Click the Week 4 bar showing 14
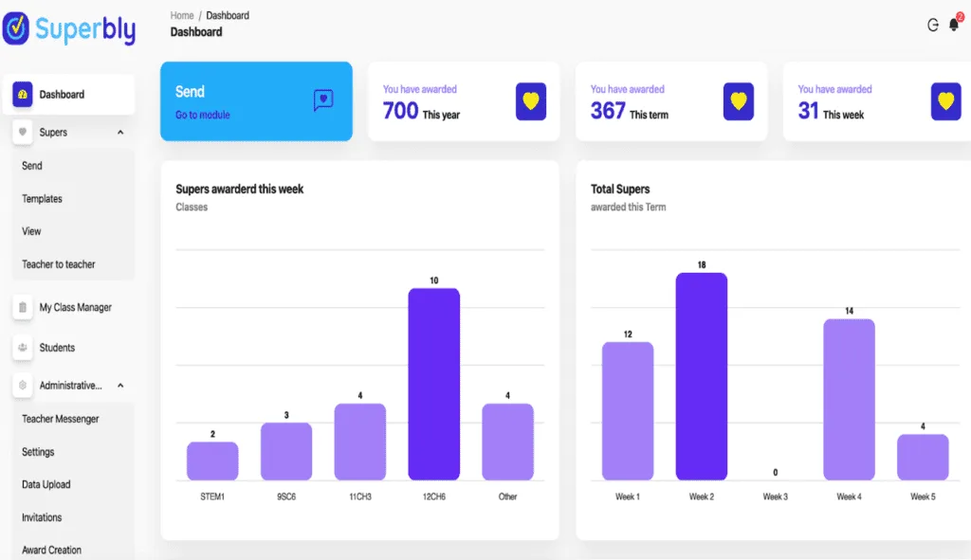The width and height of the screenshot is (971, 560). tap(849, 400)
